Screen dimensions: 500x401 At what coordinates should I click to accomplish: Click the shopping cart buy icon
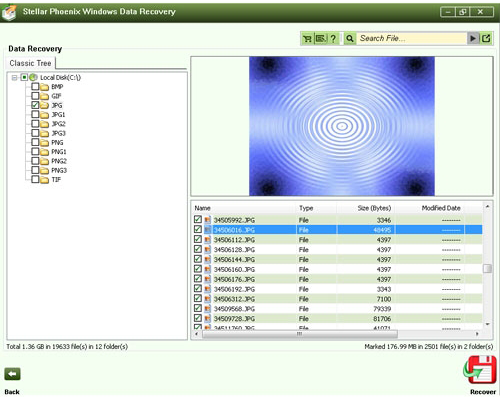(x=307, y=39)
